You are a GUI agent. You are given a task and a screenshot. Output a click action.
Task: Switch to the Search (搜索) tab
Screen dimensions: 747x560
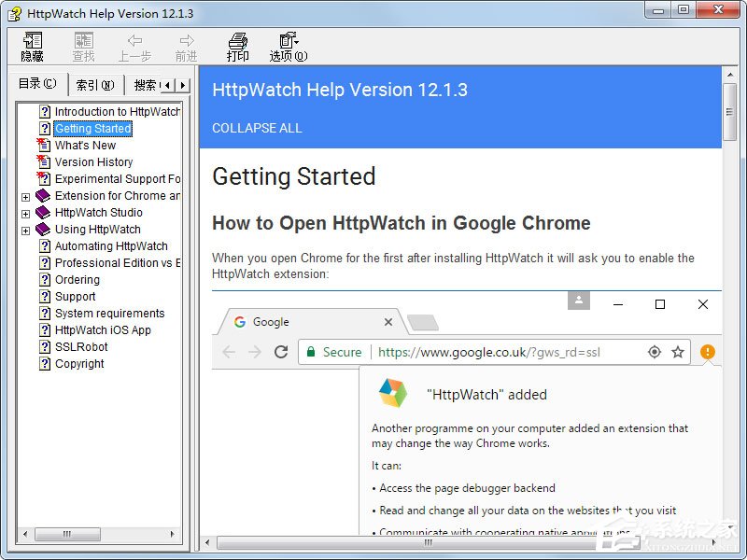click(145, 85)
